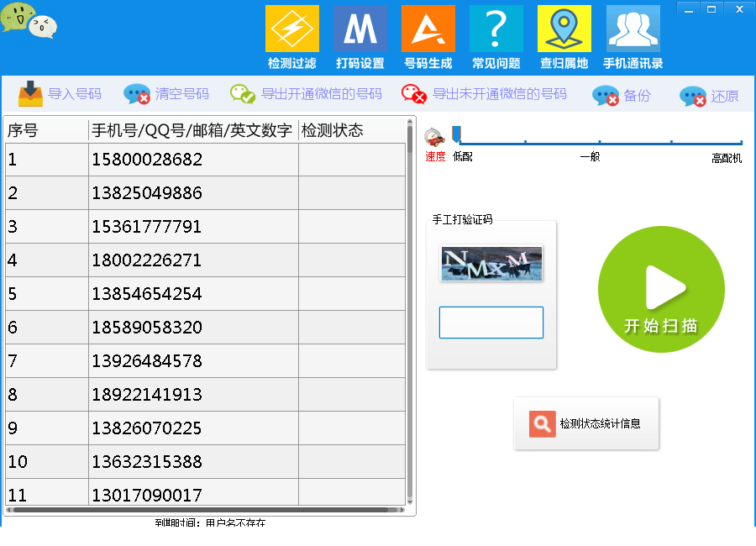756x546 pixels.
Task: Select number 18589058320
Action: [147, 328]
